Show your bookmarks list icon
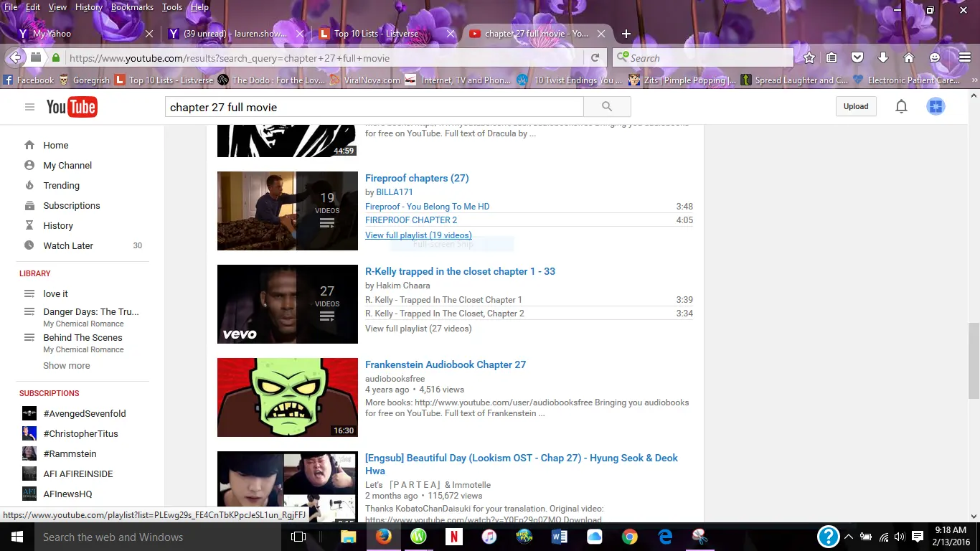 [x=831, y=58]
